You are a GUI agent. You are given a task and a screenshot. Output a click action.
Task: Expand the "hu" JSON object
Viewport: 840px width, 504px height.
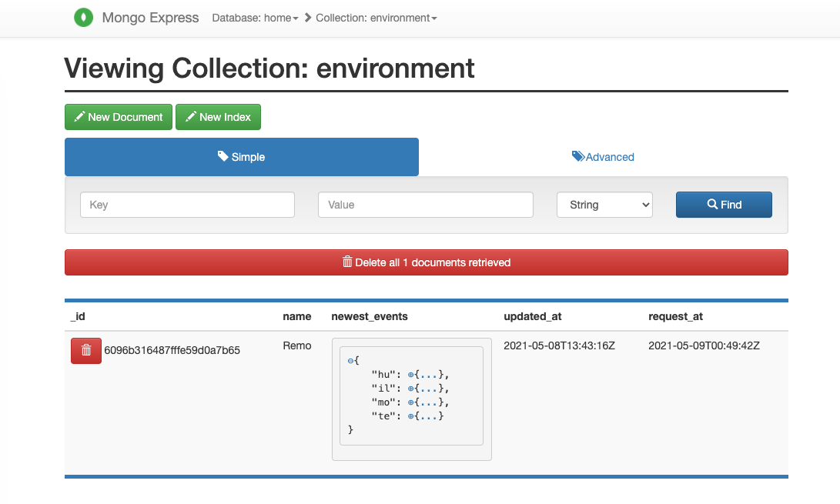pos(411,375)
